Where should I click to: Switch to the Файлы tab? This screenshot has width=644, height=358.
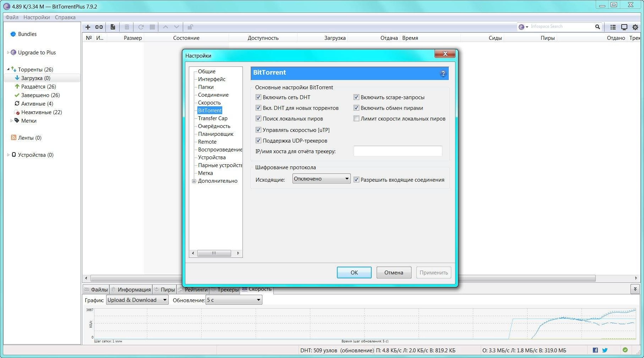(x=96, y=289)
